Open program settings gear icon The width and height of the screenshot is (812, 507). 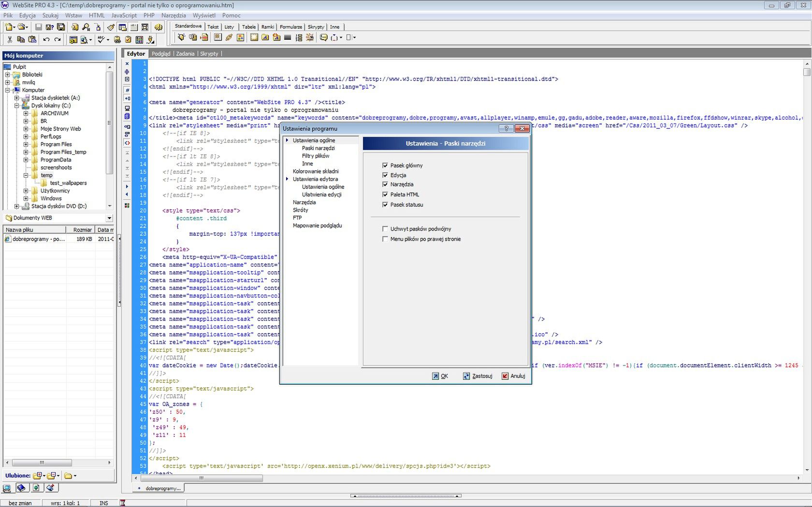click(x=159, y=27)
